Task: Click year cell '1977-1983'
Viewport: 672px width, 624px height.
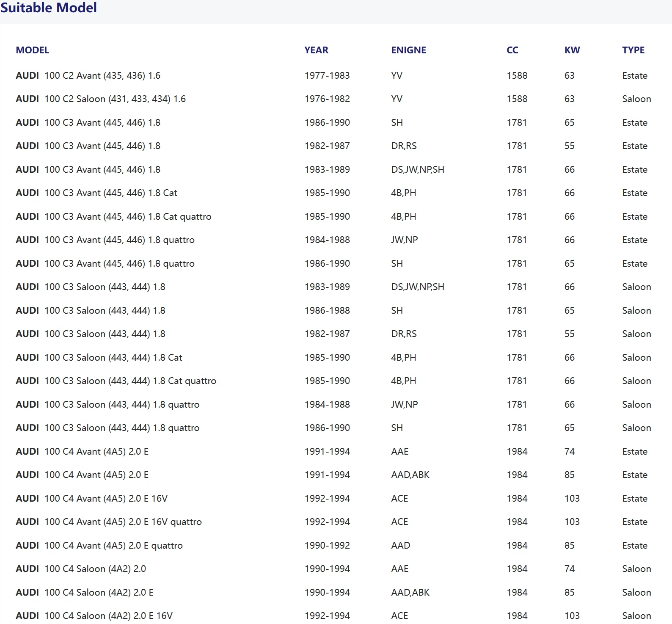Action: (327, 75)
